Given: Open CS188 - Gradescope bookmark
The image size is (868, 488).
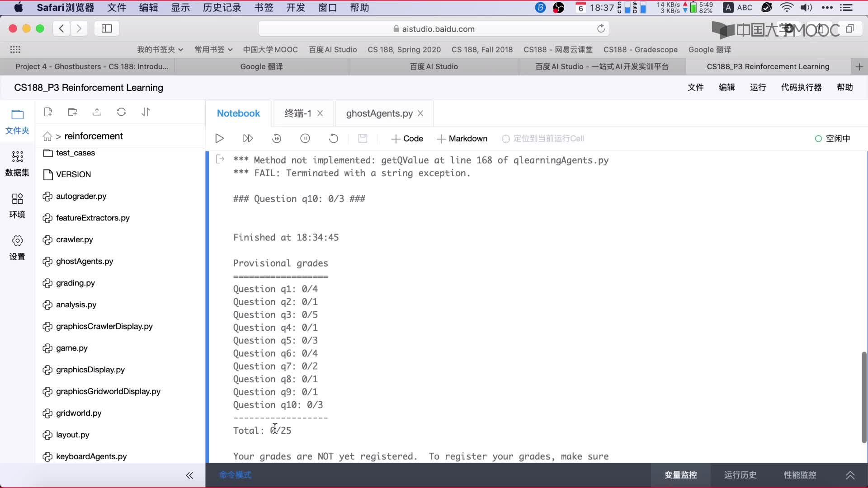Looking at the screenshot, I should pos(641,49).
